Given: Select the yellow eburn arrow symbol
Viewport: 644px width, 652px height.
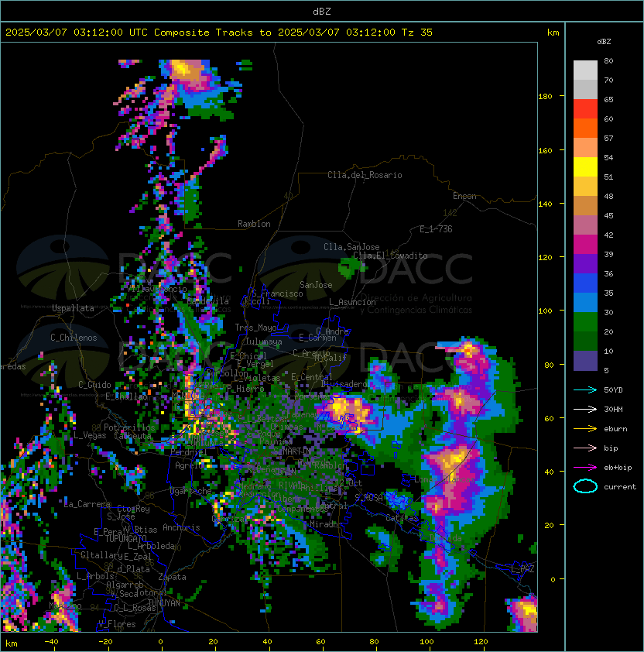Looking at the screenshot, I should [585, 429].
